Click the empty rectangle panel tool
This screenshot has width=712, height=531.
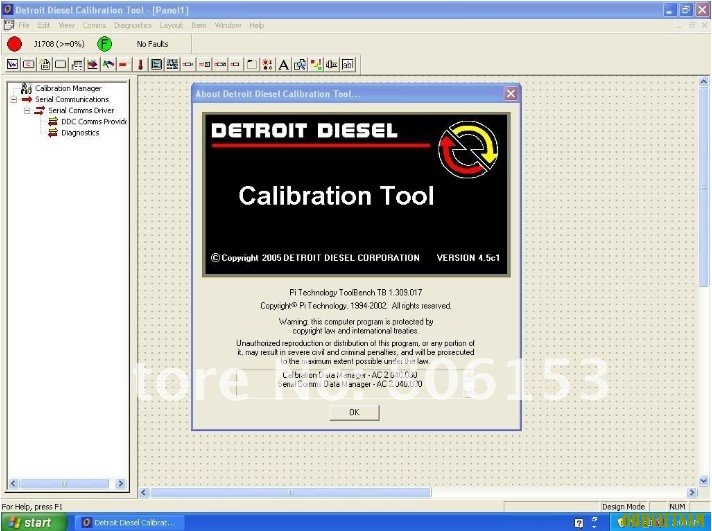(x=60, y=65)
